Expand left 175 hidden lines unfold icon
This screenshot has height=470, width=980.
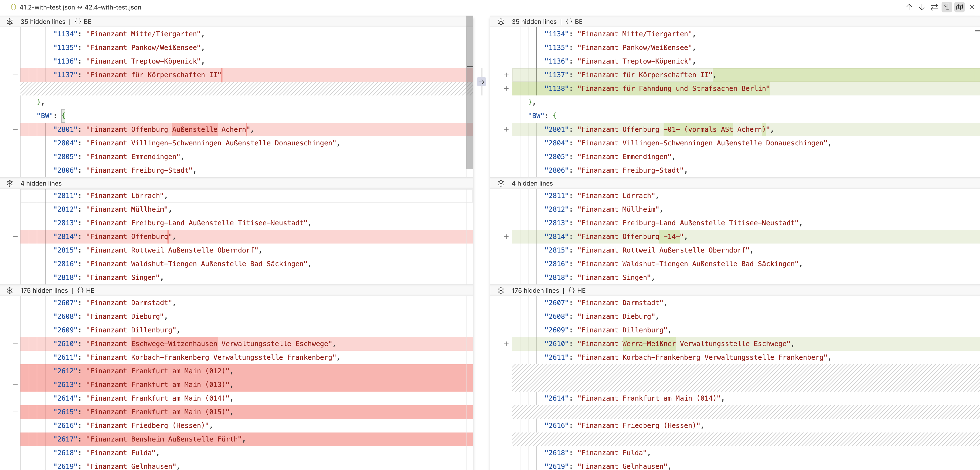click(x=10, y=290)
